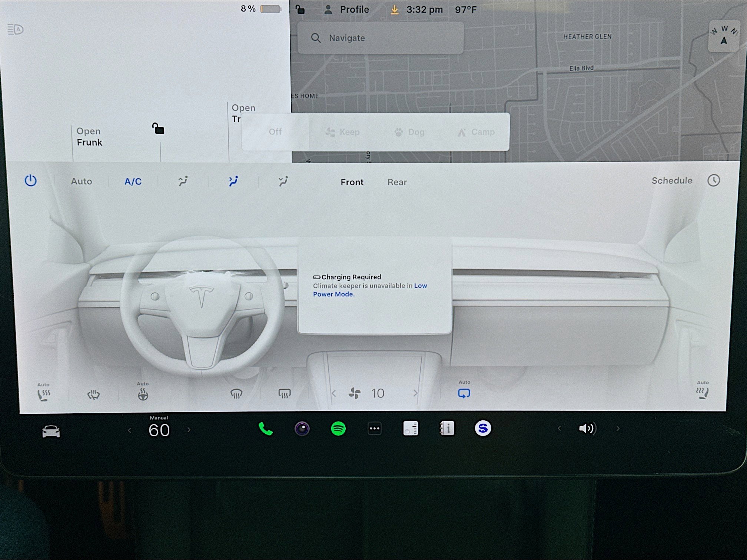Tap Ella Blvd on the map
This screenshot has width=747, height=560.
581,68
